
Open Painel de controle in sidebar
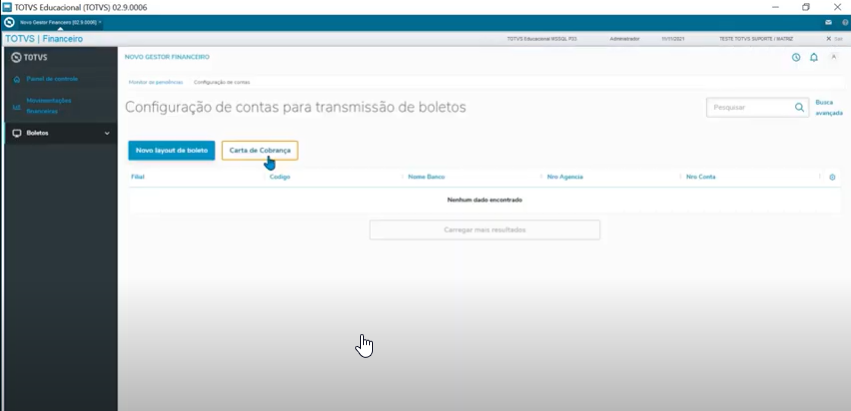point(52,78)
